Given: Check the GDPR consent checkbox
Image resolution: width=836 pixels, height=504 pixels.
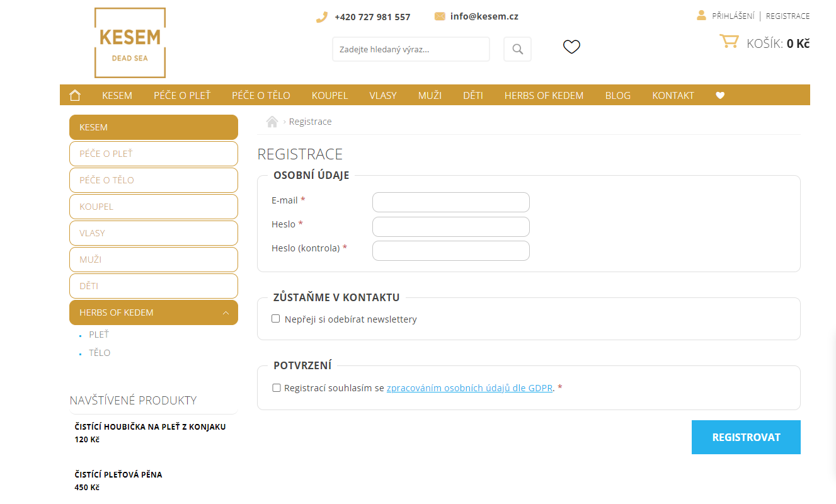Looking at the screenshot, I should click(277, 387).
